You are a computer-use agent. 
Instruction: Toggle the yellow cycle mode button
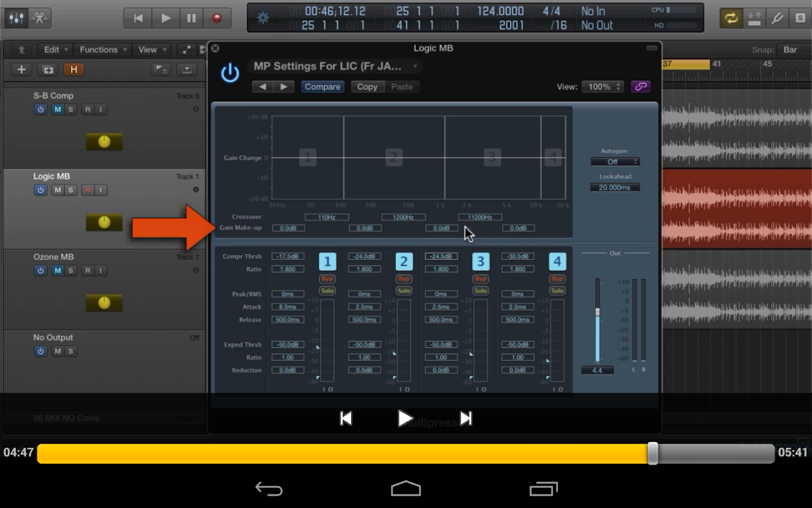click(x=731, y=18)
